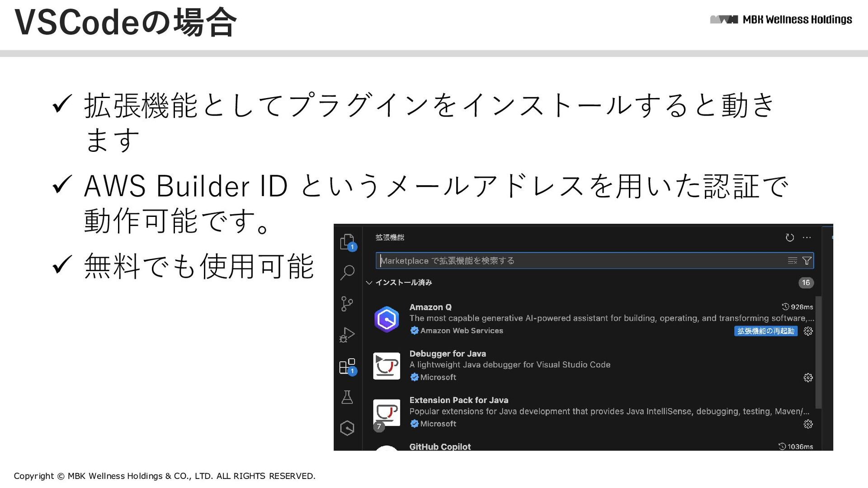The image size is (868, 488).
Task: Click the Amazon Q extension description text
Action: click(x=611, y=319)
